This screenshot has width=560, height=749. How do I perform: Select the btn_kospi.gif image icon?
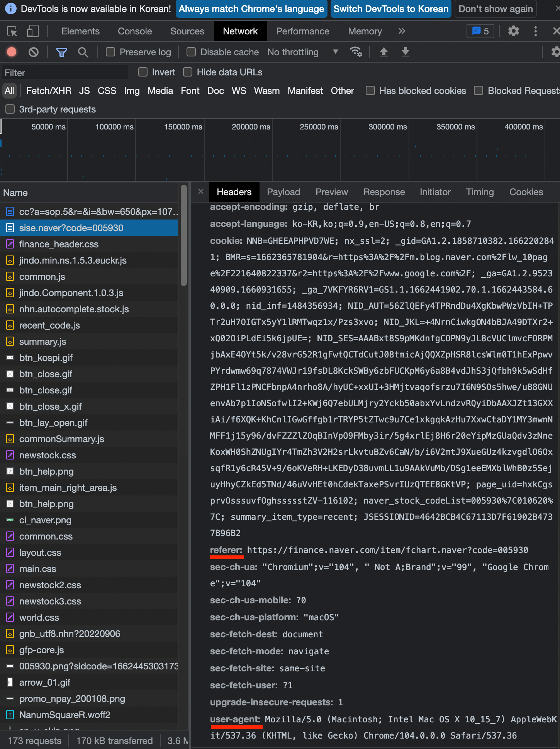10,358
